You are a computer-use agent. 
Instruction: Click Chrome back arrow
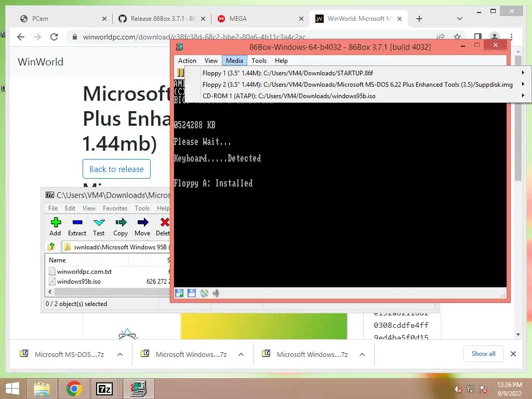point(21,37)
